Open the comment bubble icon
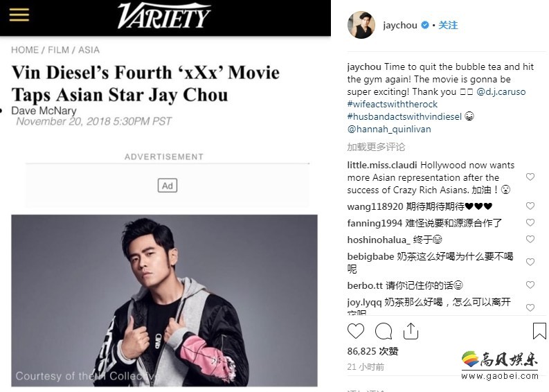The height and width of the screenshot is (392, 549). pyautogui.click(x=384, y=331)
